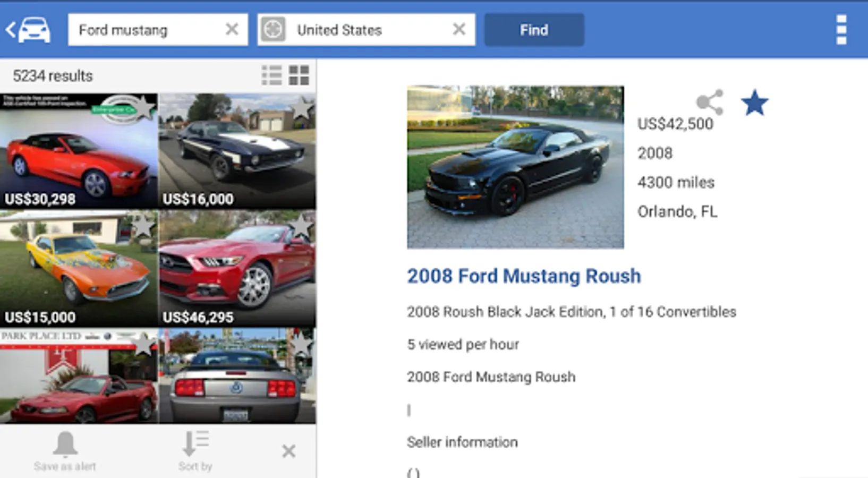Image resolution: width=868 pixels, height=478 pixels.
Task: Open the silver Mustang rear-view listing
Action: [237, 376]
